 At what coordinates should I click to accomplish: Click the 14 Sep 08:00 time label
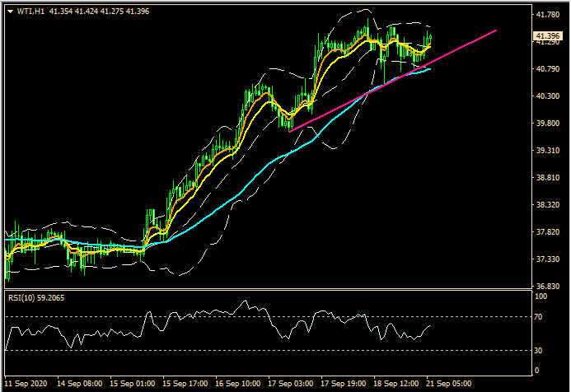click(81, 384)
